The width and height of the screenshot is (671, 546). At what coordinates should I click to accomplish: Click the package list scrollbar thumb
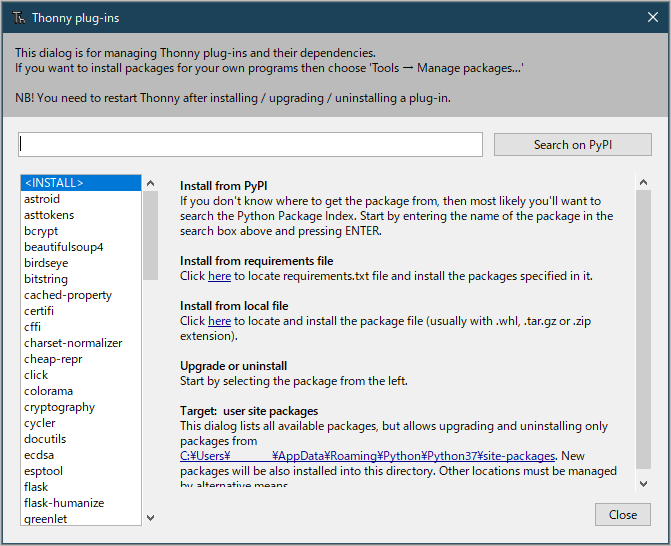[150, 235]
